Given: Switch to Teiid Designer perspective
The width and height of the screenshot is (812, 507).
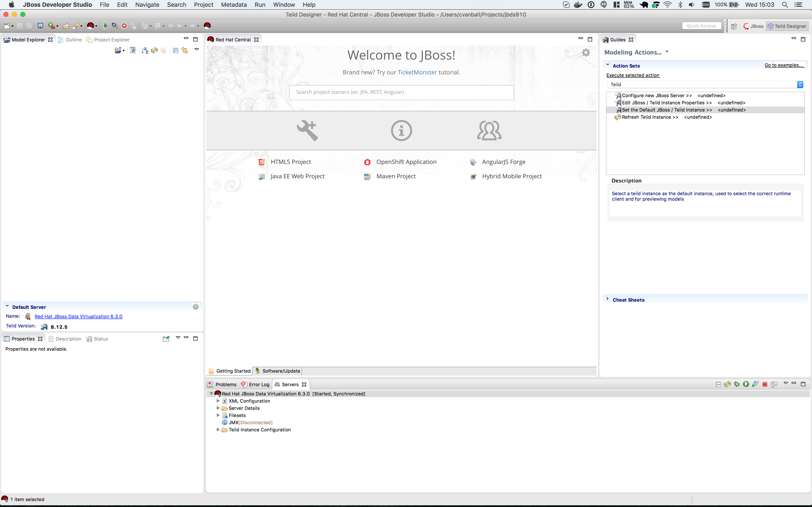Looking at the screenshot, I should pos(787,26).
